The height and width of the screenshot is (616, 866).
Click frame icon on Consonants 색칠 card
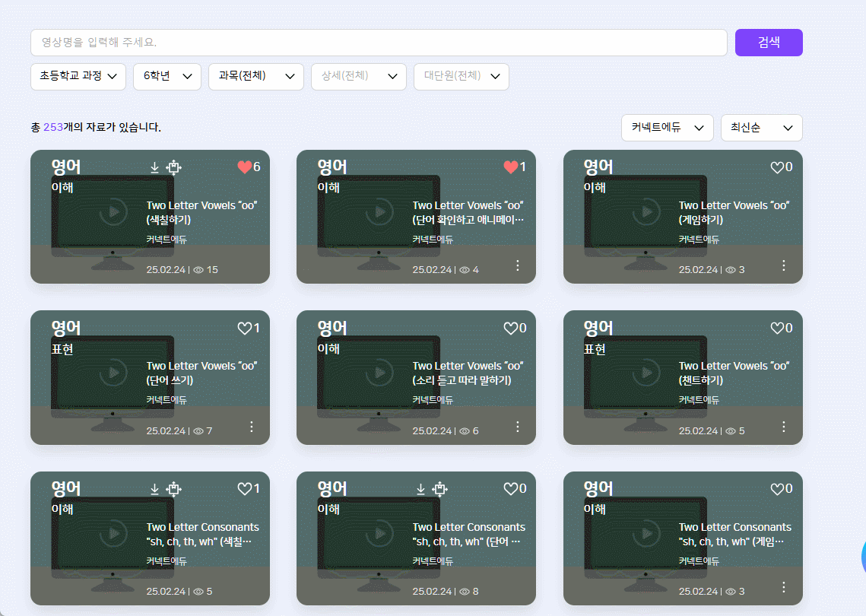[173, 489]
